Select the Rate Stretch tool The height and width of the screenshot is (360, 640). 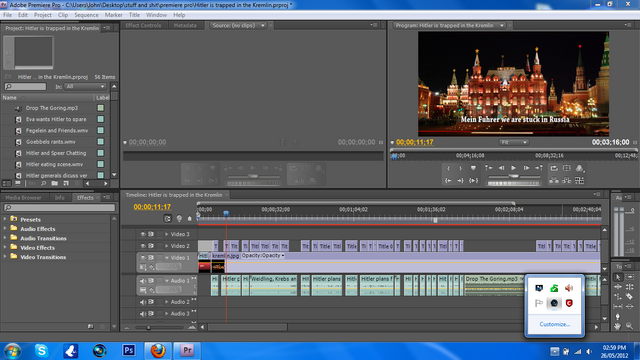pyautogui.click(x=618, y=297)
